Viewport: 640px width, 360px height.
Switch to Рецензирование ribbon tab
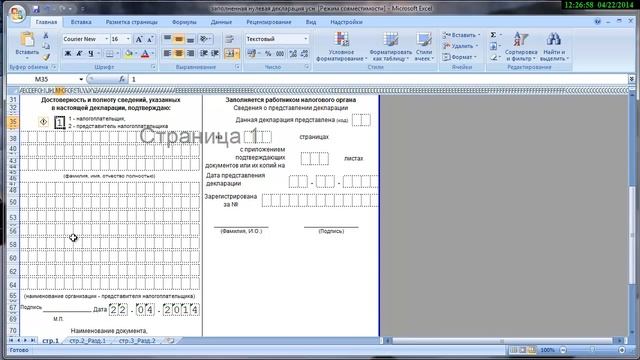click(269, 22)
